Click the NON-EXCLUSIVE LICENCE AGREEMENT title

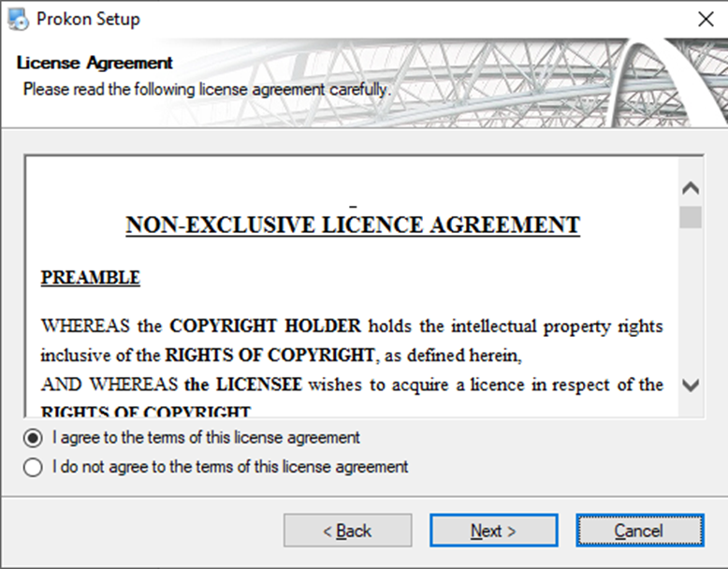[353, 226]
